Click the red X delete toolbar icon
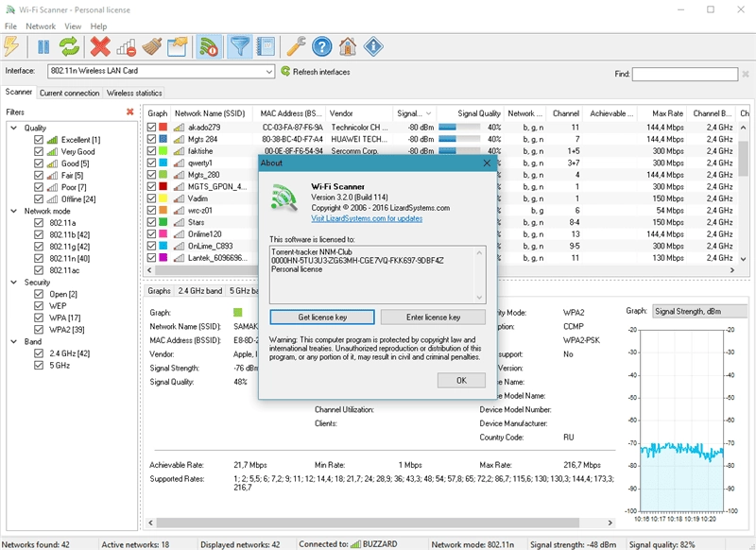This screenshot has width=756, height=550. pos(100,46)
